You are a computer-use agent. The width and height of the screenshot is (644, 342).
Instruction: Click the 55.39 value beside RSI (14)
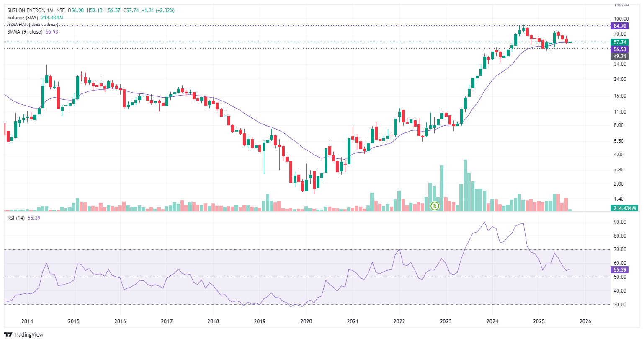[x=34, y=218]
